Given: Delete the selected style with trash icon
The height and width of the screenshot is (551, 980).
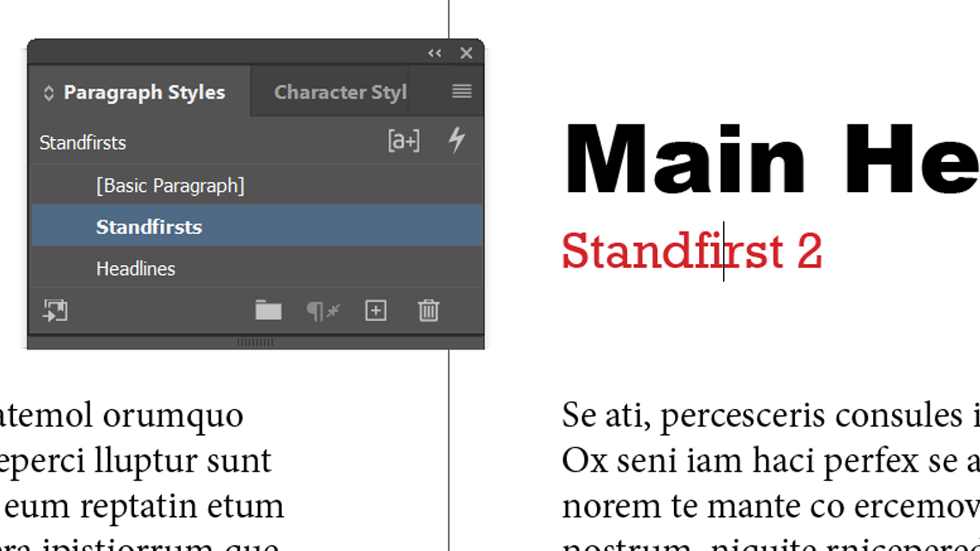Looking at the screenshot, I should point(428,311).
